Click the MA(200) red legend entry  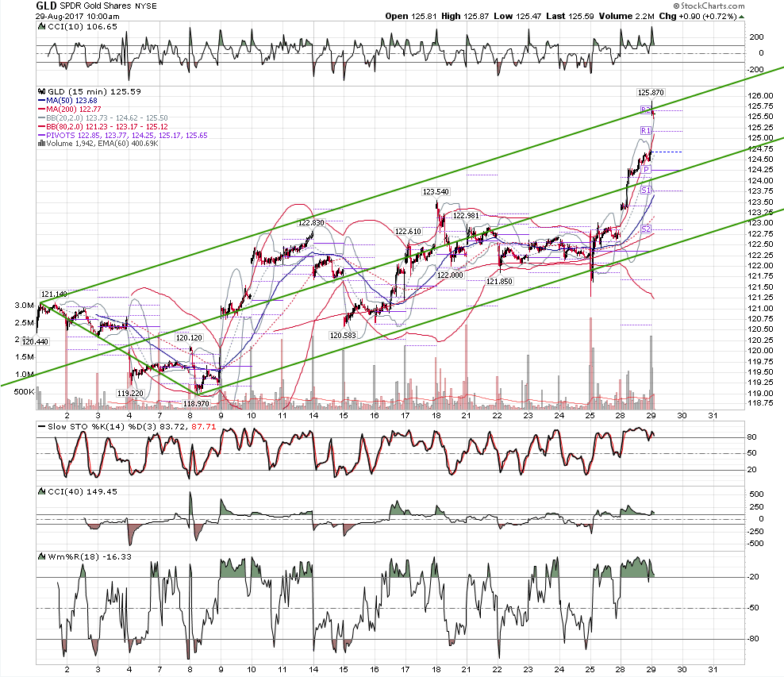coord(70,109)
